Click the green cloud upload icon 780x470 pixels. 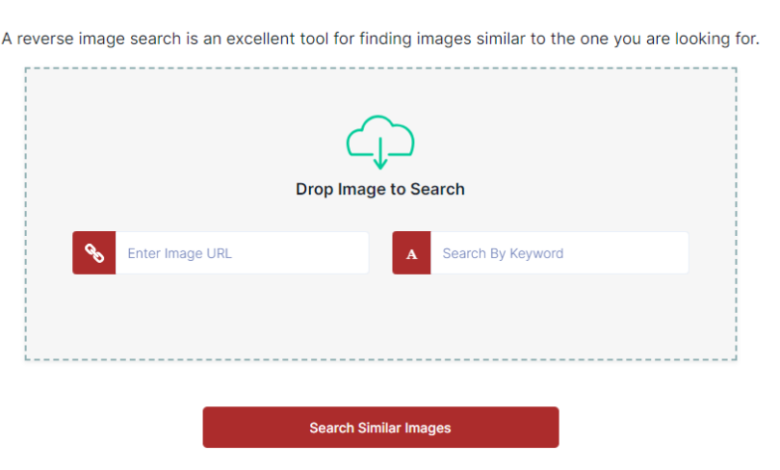click(380, 142)
